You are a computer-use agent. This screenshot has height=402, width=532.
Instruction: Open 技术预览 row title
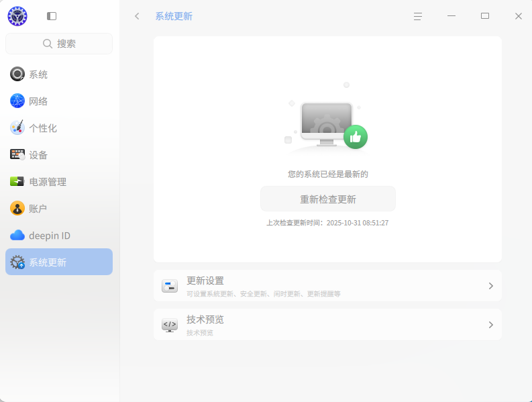[205, 319]
